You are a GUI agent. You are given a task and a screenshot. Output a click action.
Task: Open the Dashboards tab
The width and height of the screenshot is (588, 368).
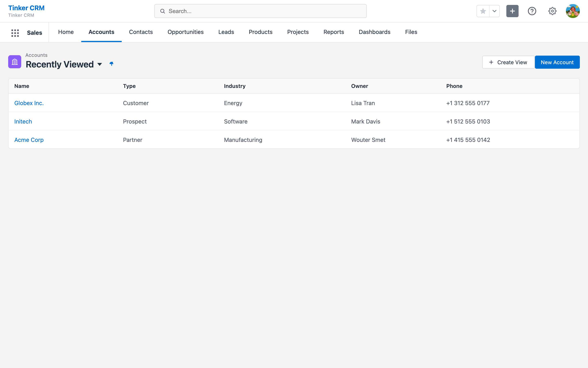tap(375, 32)
